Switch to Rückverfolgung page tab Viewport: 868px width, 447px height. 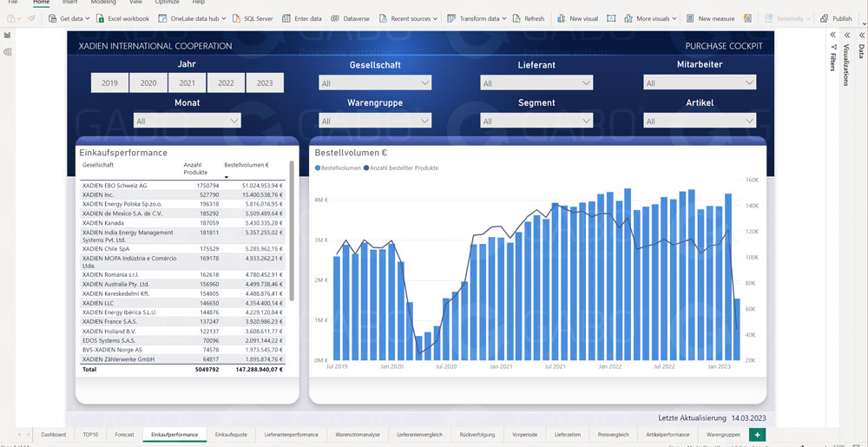[x=477, y=435]
